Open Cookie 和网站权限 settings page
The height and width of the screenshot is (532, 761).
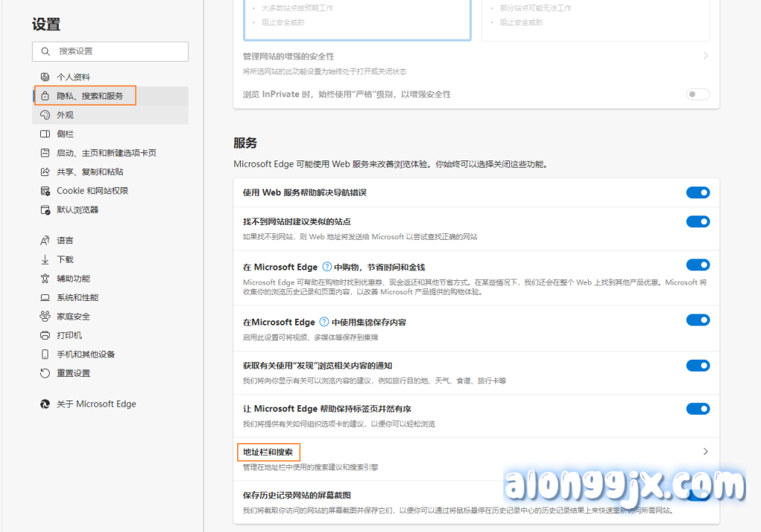(x=92, y=191)
